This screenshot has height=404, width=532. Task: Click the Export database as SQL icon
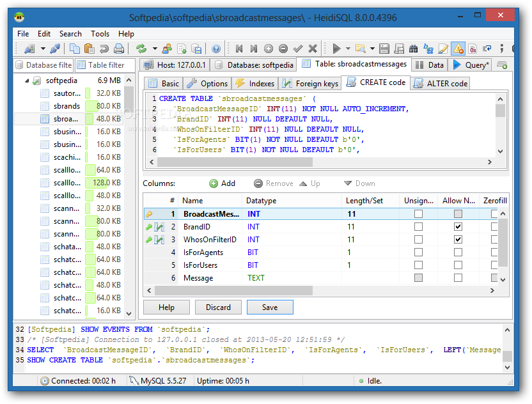click(182, 49)
